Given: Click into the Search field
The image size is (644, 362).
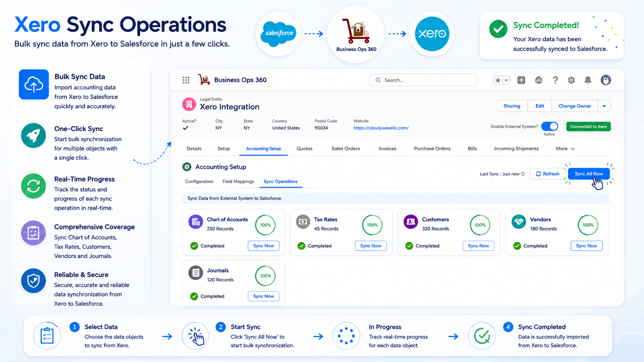Looking at the screenshot, I should coord(423,80).
